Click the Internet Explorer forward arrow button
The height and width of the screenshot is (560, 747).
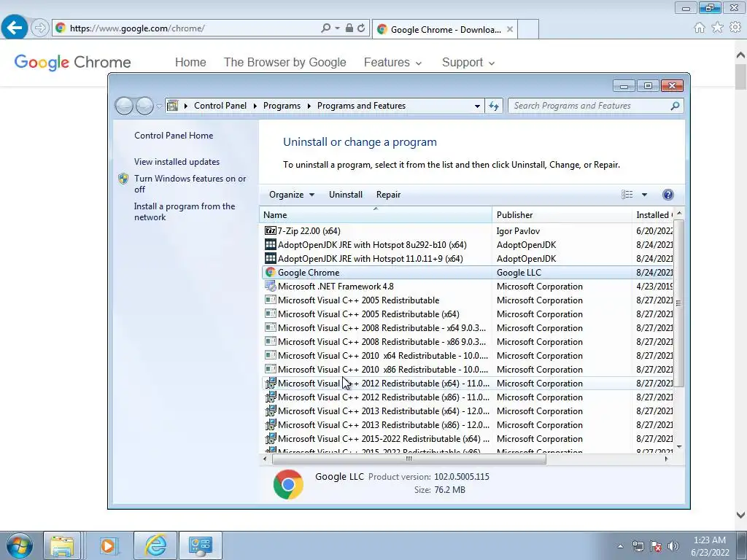pyautogui.click(x=40, y=28)
